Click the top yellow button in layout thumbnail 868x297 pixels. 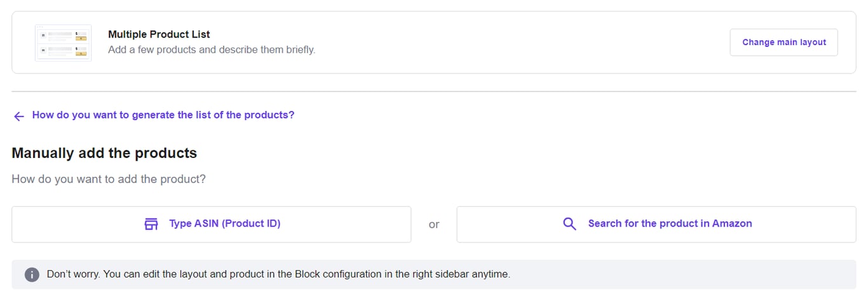(x=81, y=37)
